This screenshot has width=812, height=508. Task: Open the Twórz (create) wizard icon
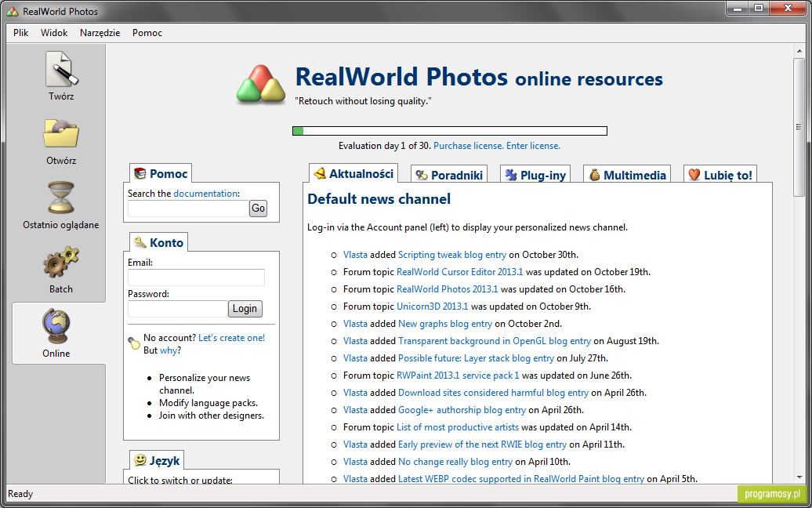(61, 69)
